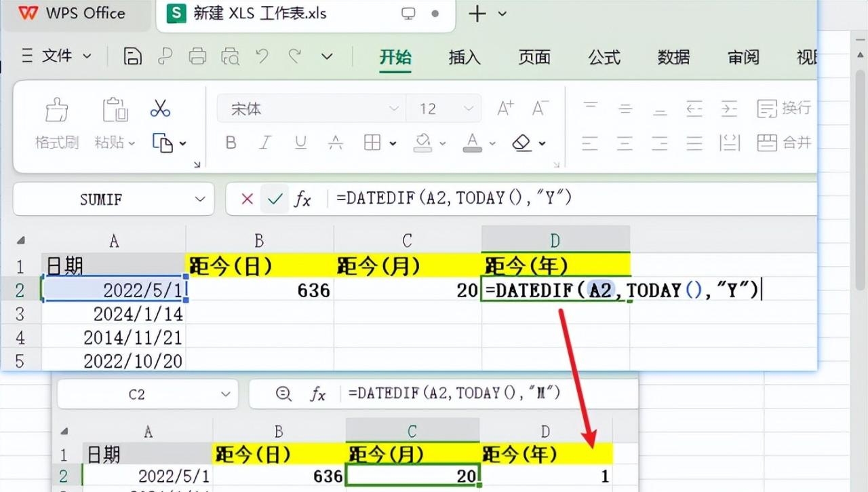Click the plus button to add new tab
868x492 pixels.
(x=477, y=14)
